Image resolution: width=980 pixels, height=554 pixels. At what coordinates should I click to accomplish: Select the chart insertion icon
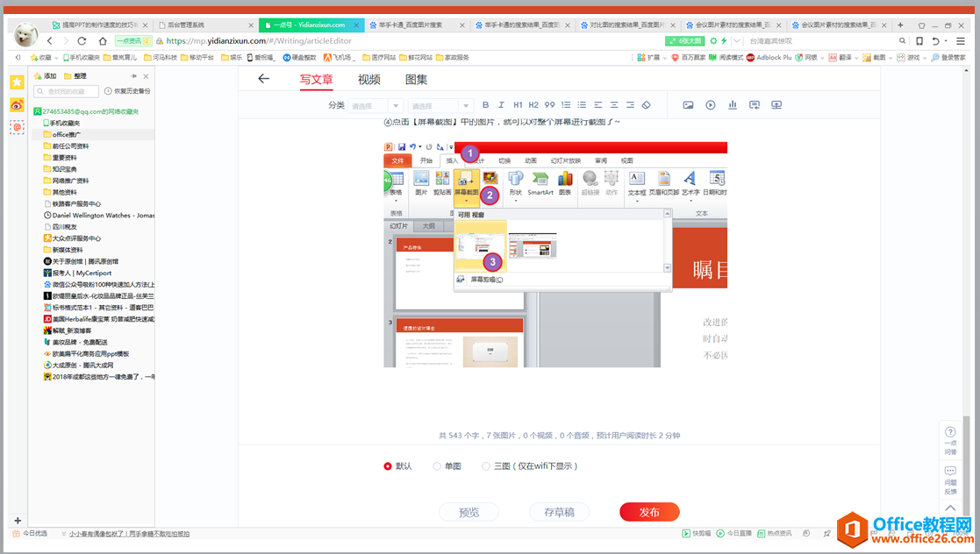[733, 104]
